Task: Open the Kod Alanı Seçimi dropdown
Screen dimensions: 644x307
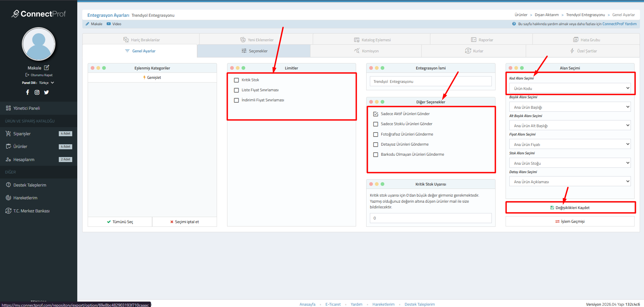Action: (x=570, y=88)
